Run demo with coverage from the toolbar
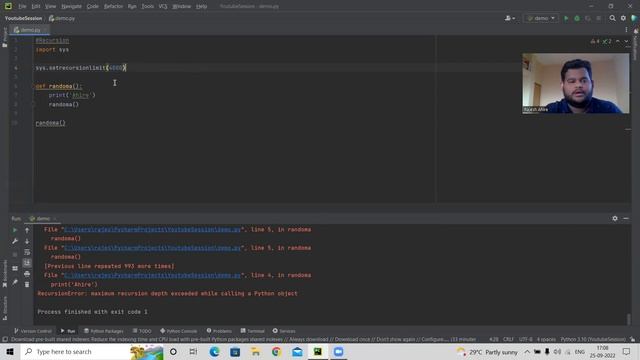Screen dimensions: 640x360 (x=588, y=18)
